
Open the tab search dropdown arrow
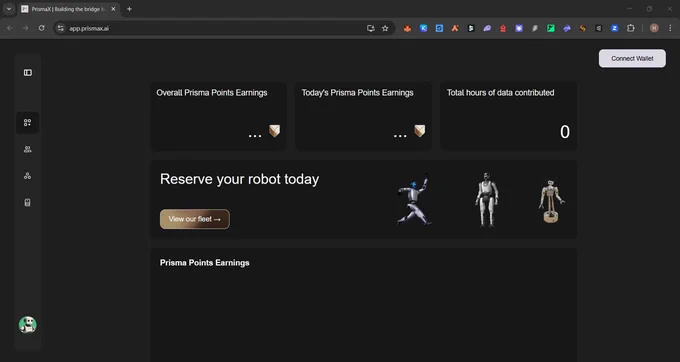pos(9,9)
